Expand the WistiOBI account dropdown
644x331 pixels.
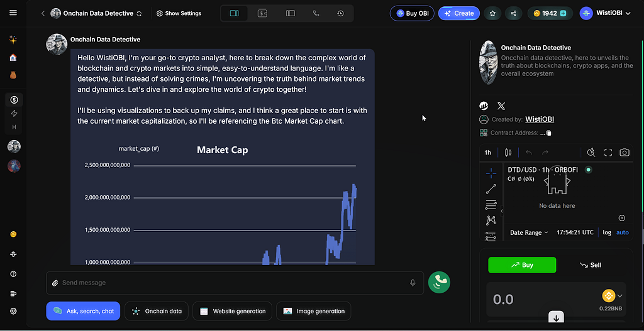pos(605,13)
